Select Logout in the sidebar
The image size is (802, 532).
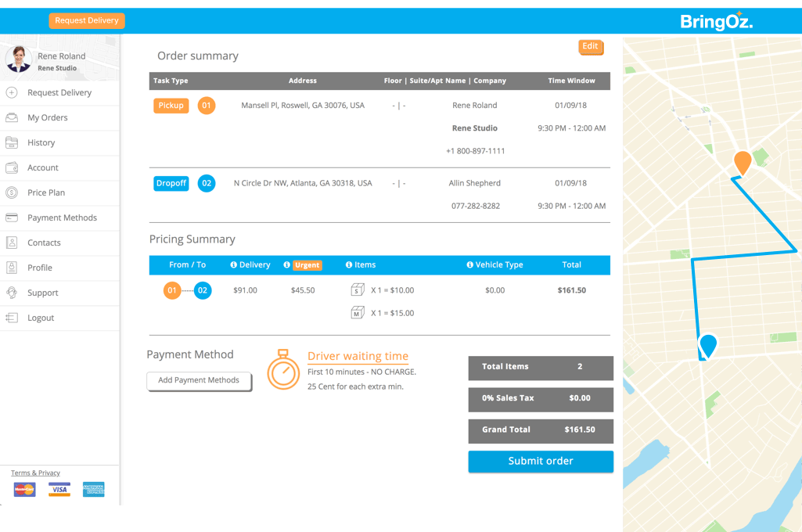41,318
